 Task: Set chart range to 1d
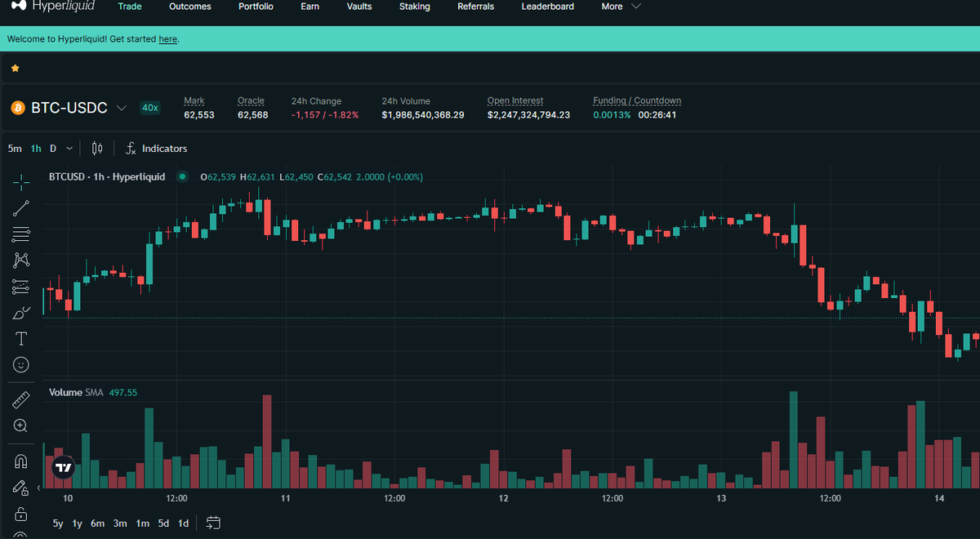184,523
